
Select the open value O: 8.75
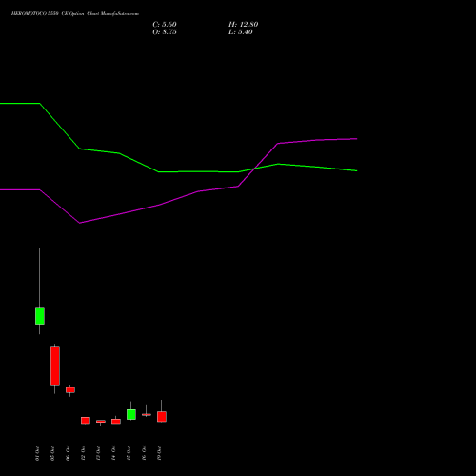tap(165, 32)
